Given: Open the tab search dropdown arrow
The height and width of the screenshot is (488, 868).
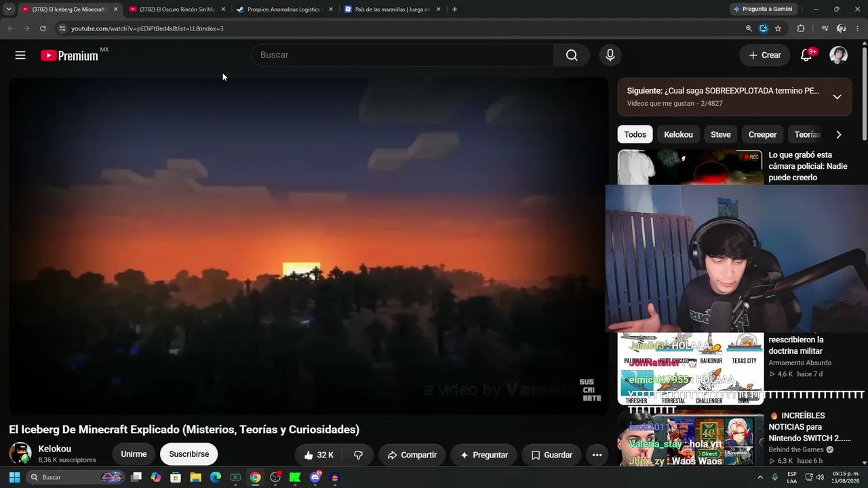Looking at the screenshot, I should coord(9,9).
